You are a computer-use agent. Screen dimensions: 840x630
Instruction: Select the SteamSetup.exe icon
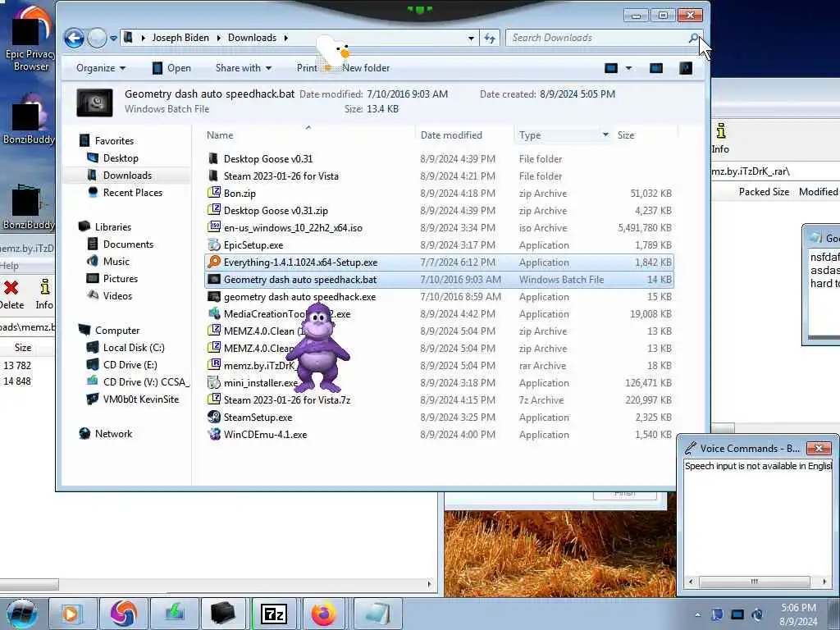pos(214,417)
